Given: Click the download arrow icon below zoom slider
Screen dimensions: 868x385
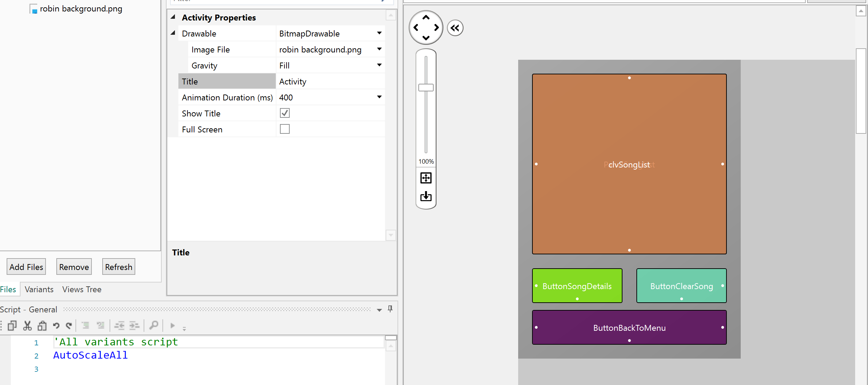Looking at the screenshot, I should [x=426, y=196].
